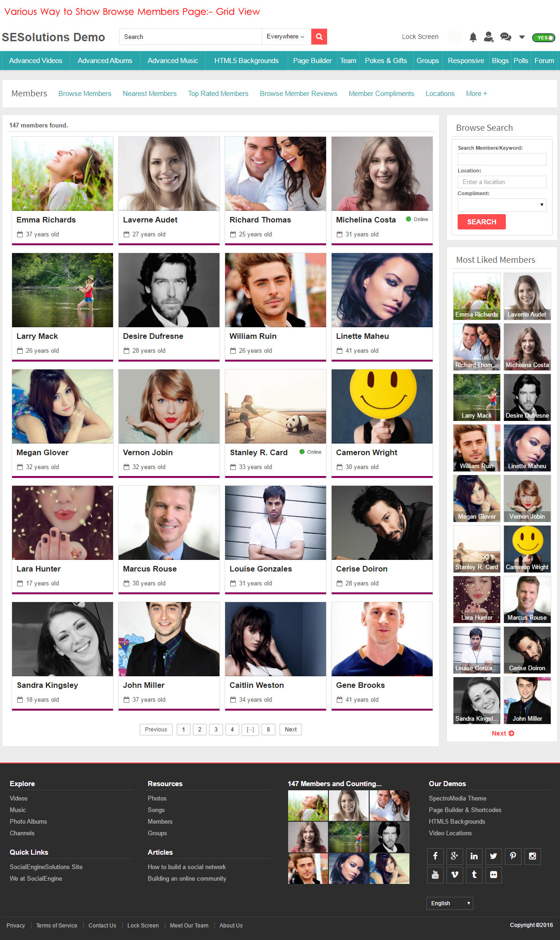The height and width of the screenshot is (940, 560).
Task: Open the account menu caret in the header
Action: (x=522, y=37)
